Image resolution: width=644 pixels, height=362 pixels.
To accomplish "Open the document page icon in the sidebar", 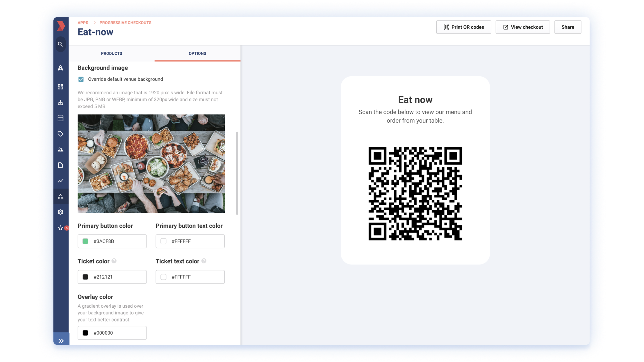I will coord(61,165).
